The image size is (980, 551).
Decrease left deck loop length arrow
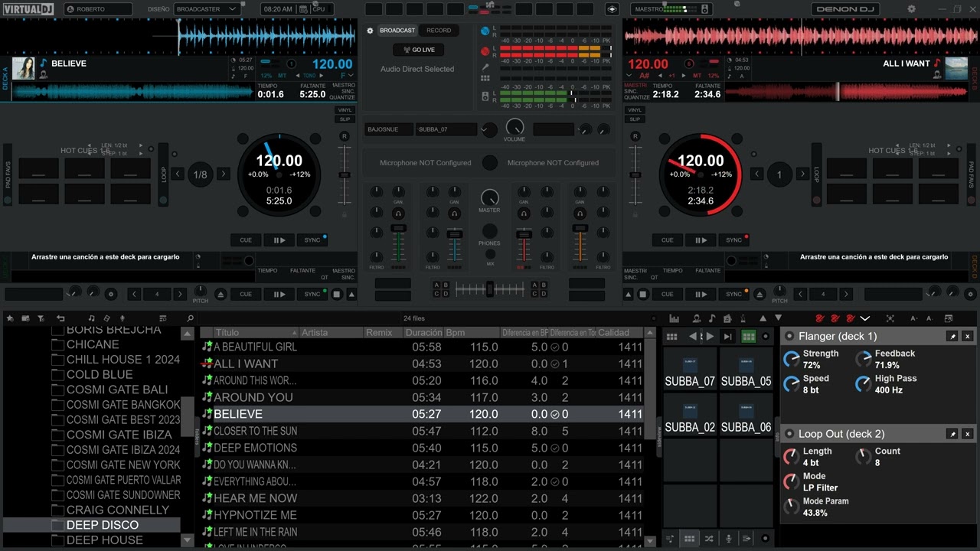pos(178,174)
